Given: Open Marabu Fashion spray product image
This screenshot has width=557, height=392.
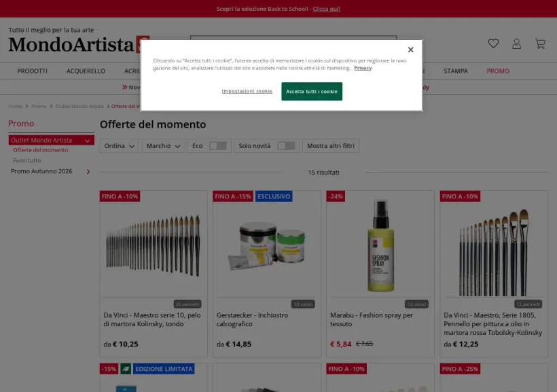Looking at the screenshot, I should pyautogui.click(x=380, y=245).
